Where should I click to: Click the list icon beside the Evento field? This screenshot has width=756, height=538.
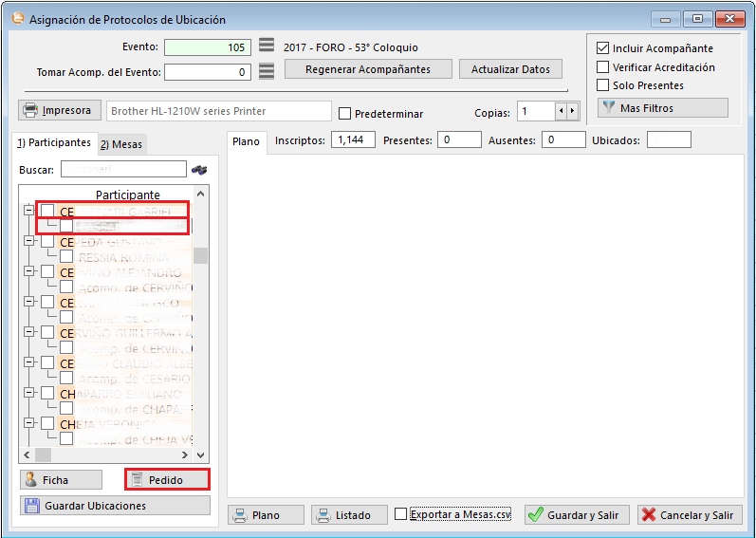267,46
